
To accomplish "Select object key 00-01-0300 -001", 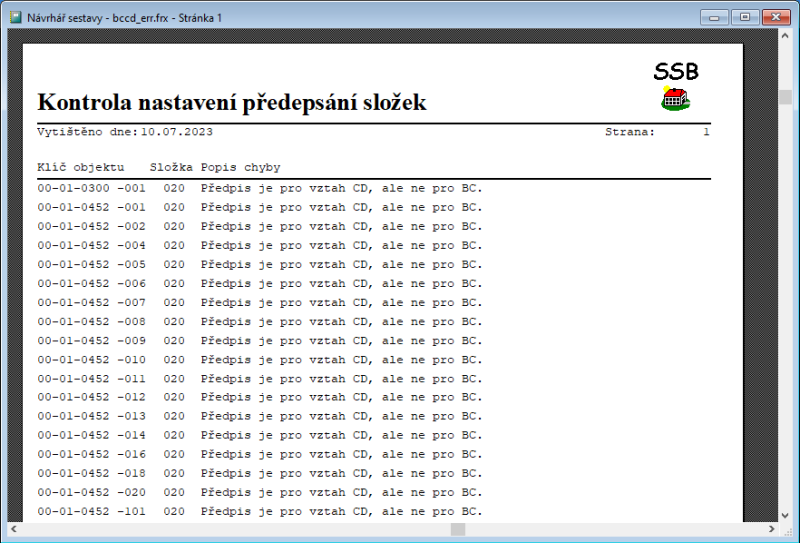I will click(91, 188).
